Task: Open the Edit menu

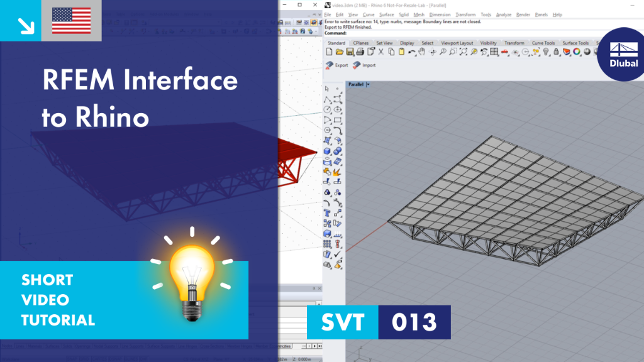Action: pos(340,15)
